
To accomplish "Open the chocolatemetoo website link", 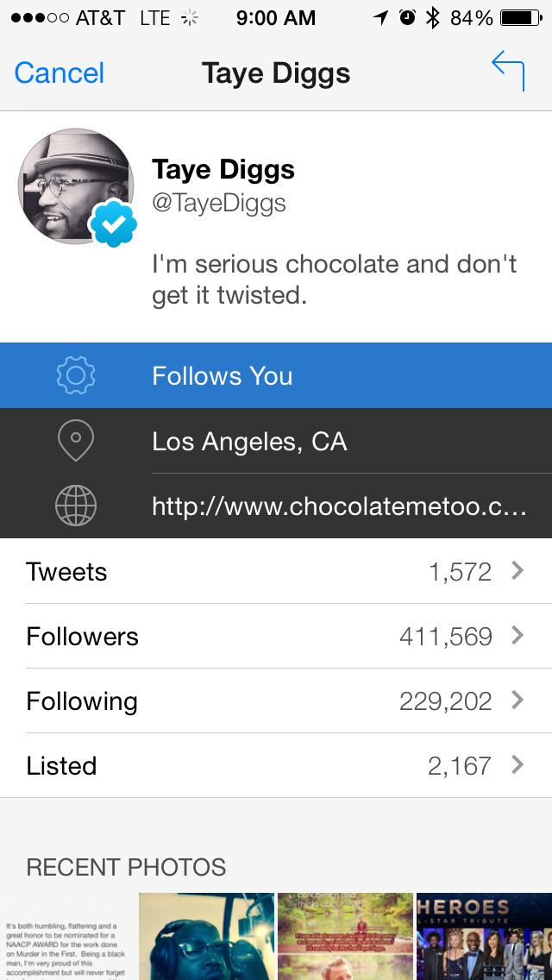I will 338,506.
